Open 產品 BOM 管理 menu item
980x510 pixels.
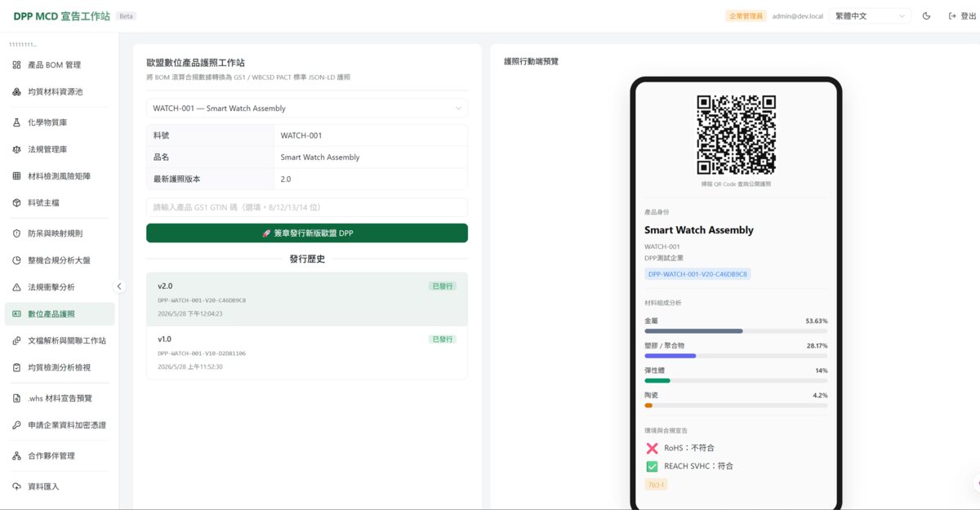(60, 64)
